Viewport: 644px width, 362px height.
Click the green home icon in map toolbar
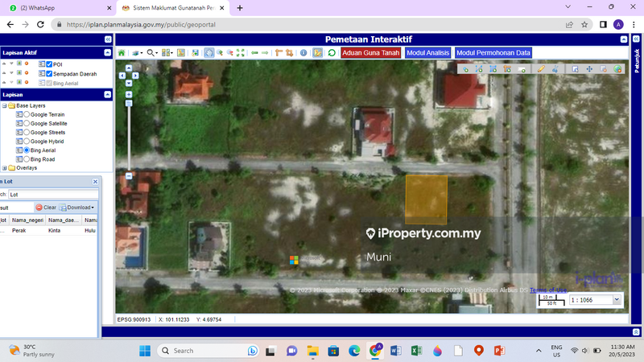click(x=122, y=53)
